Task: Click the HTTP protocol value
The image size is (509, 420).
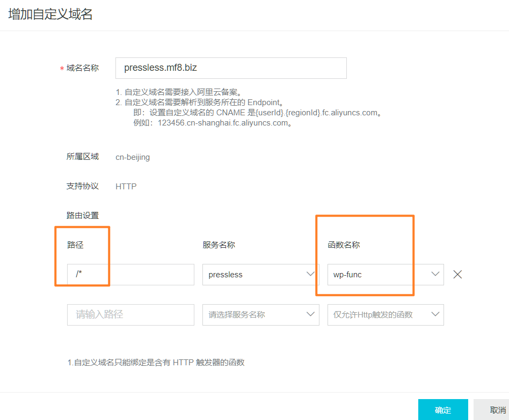Action: (x=126, y=187)
